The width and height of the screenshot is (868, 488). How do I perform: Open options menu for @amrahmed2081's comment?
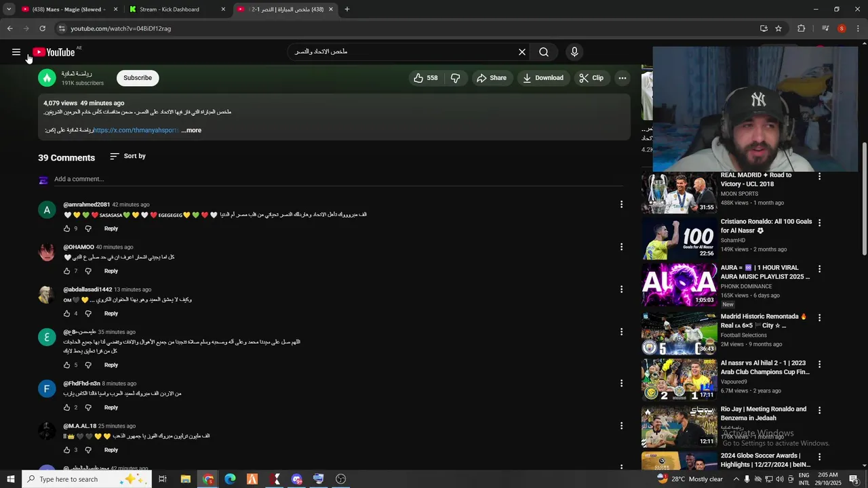(x=621, y=205)
